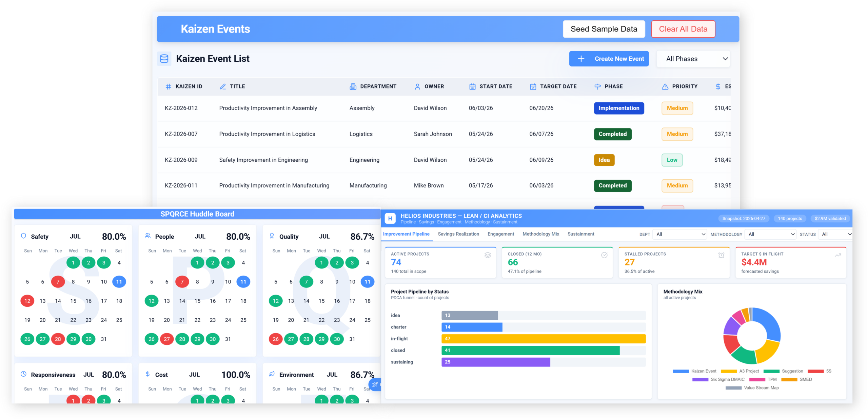Screen dimensions: 868x419
Task: Click the closed bar showing 41
Action: click(530, 350)
